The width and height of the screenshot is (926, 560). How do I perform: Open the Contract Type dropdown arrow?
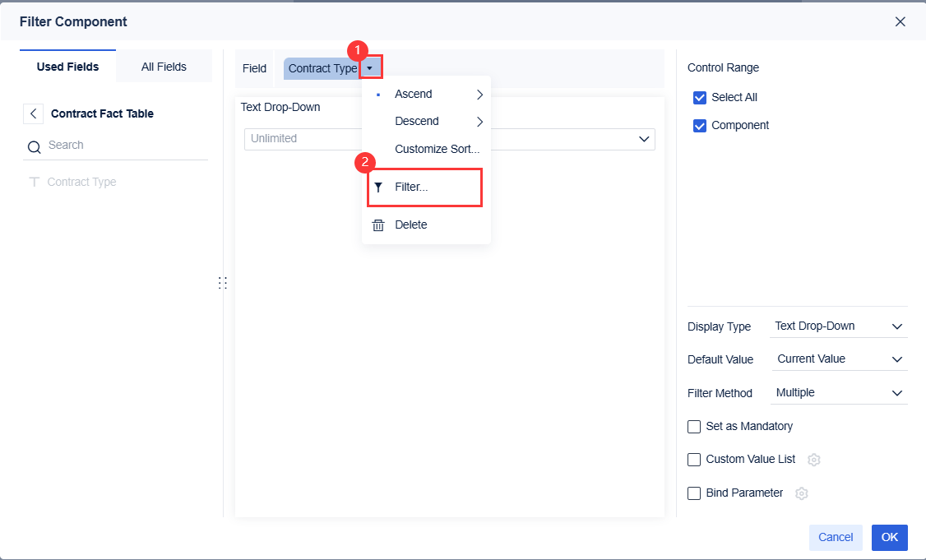370,67
